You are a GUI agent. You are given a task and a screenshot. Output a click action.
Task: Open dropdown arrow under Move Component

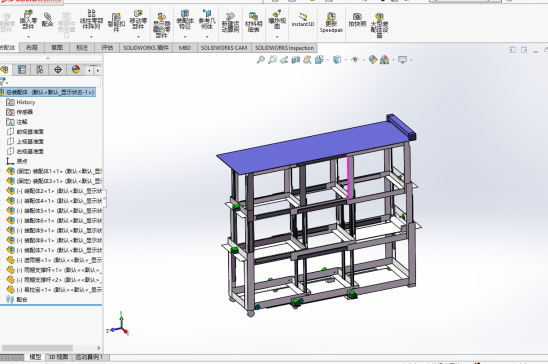click(138, 37)
